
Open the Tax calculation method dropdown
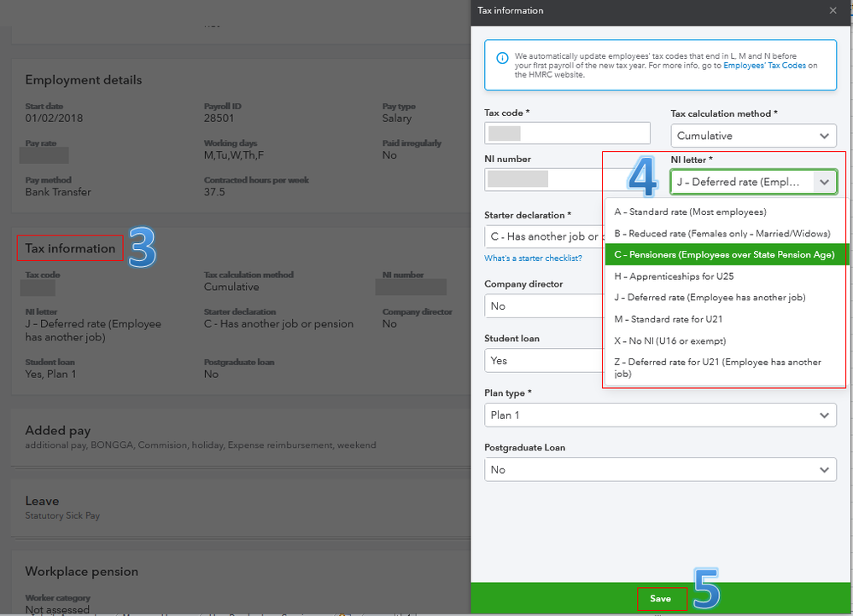753,136
